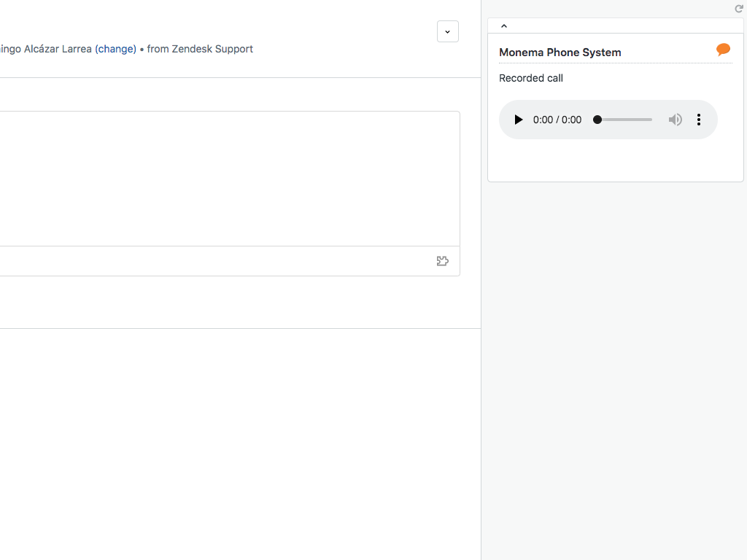Open the audio player's three-dot options menu
Image resolution: width=747 pixels, height=560 pixels.
coord(699,120)
